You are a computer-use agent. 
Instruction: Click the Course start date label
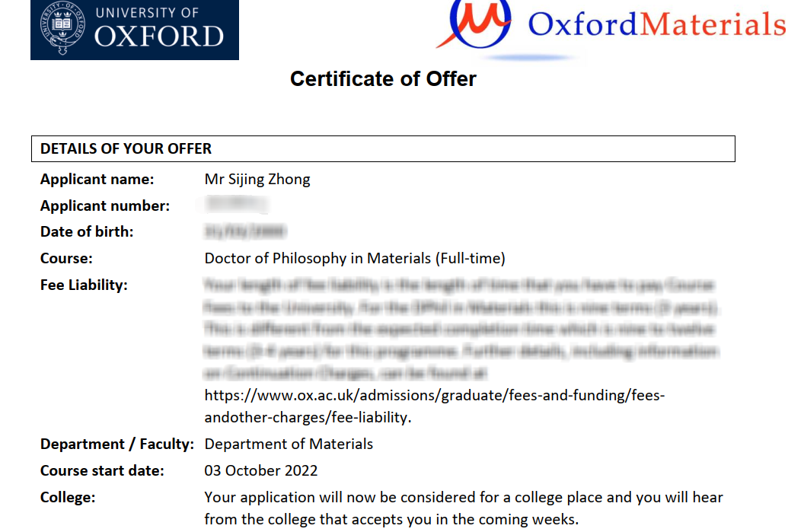click(102, 470)
